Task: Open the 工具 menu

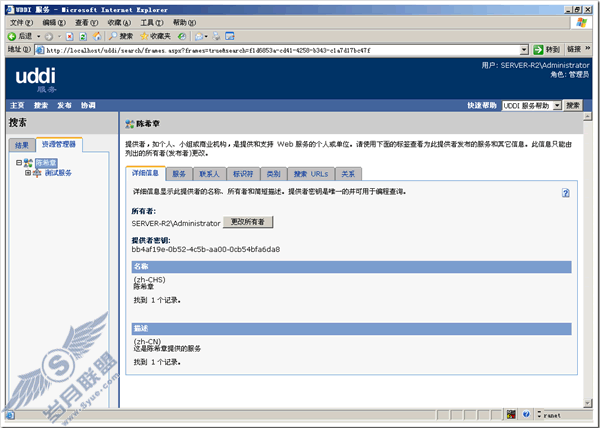Action: [152, 23]
